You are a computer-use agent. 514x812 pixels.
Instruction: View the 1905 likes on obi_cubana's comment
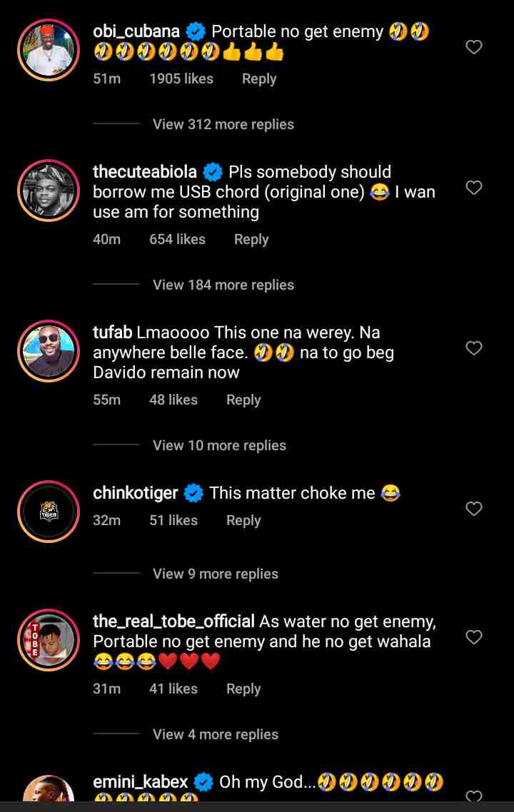(x=181, y=79)
